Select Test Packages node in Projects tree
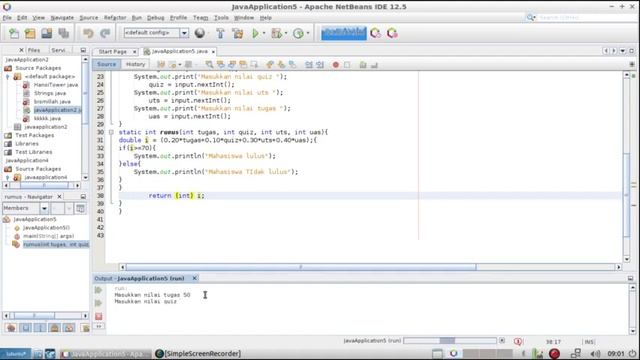Viewport: 640px width, 360px height. (x=34, y=135)
